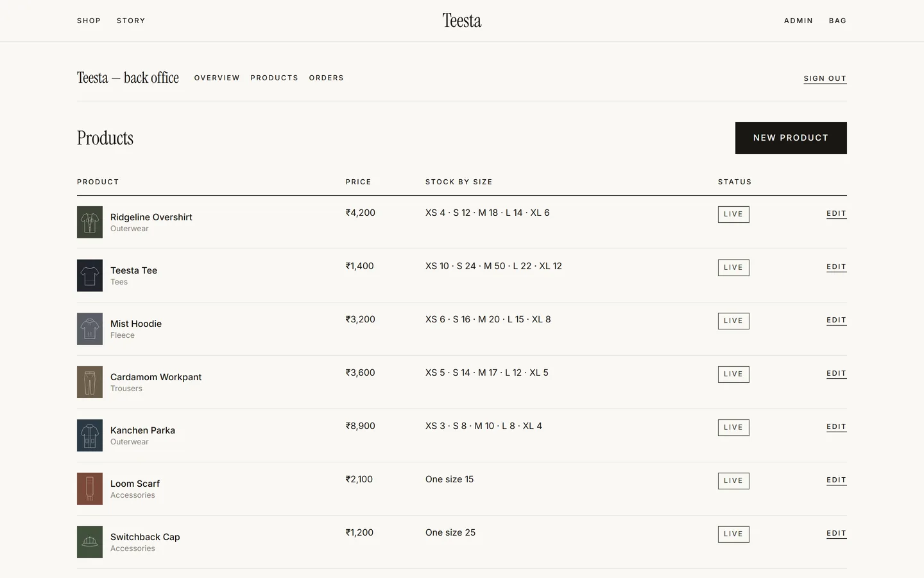Screen dimensions: 924x578
Task: Select the Switchback Cap product name
Action: 145,537
